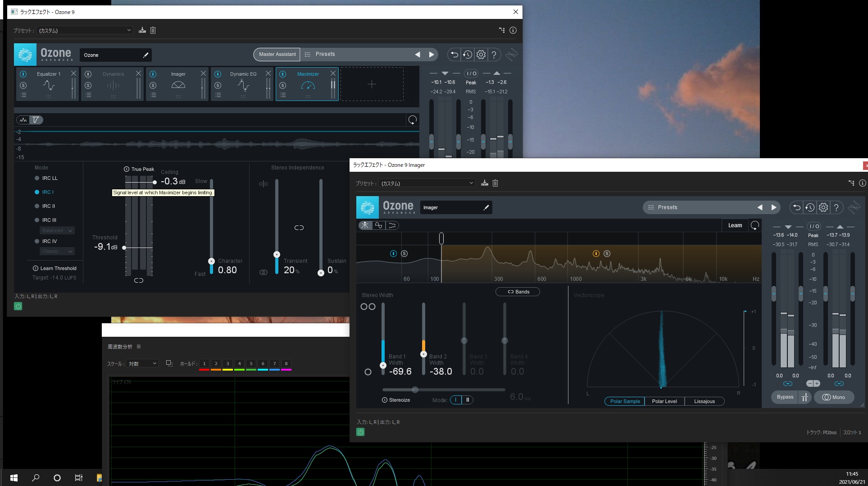Click the Sustain slider handle

click(x=321, y=273)
